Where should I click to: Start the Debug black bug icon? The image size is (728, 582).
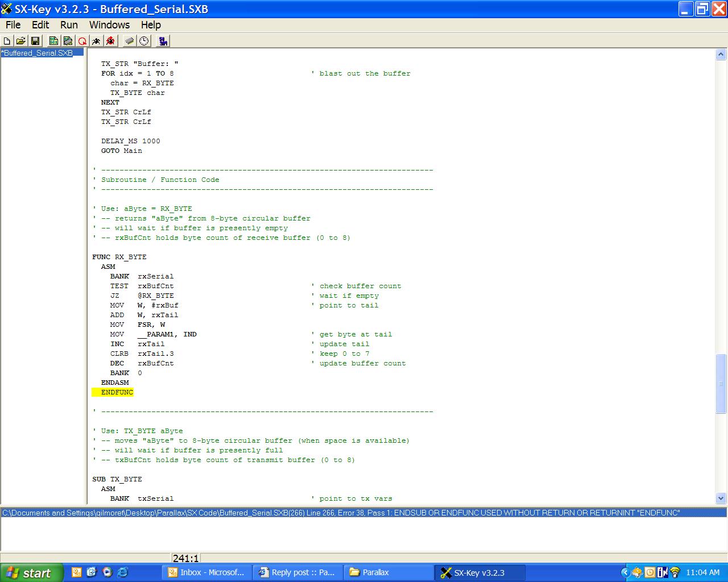coord(96,41)
